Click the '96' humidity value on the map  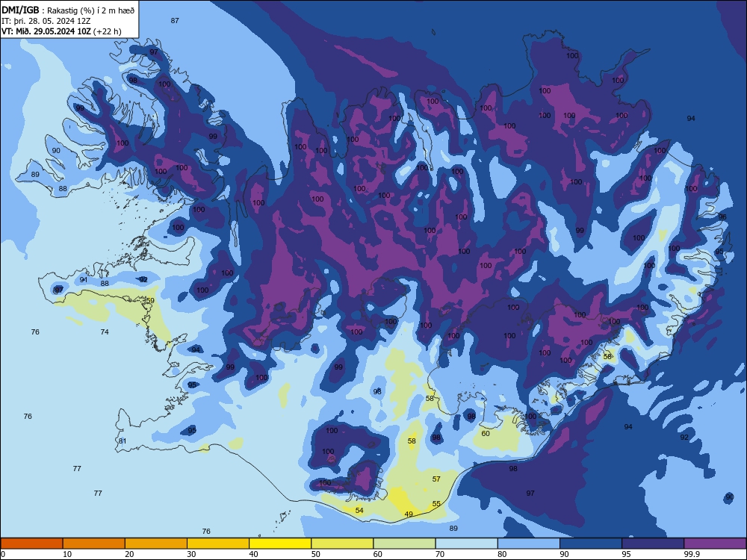pyautogui.click(x=722, y=217)
